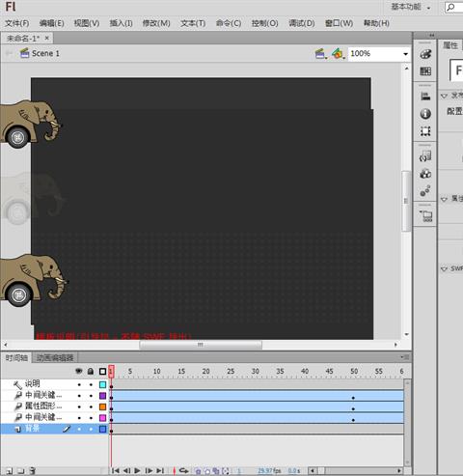Open the Color panel palette icon
463x476 pixels.
425,54
